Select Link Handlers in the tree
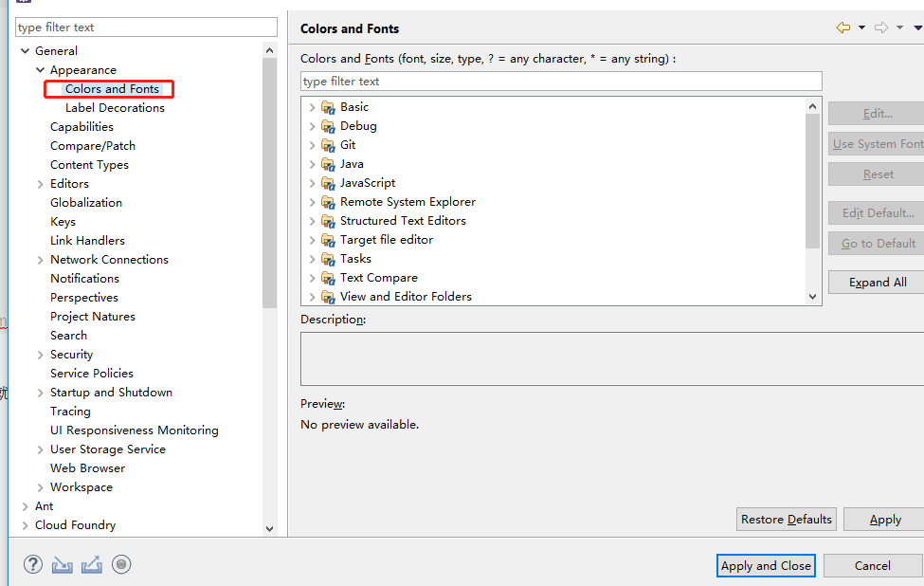Viewport: 924px width, 586px height. (x=87, y=241)
